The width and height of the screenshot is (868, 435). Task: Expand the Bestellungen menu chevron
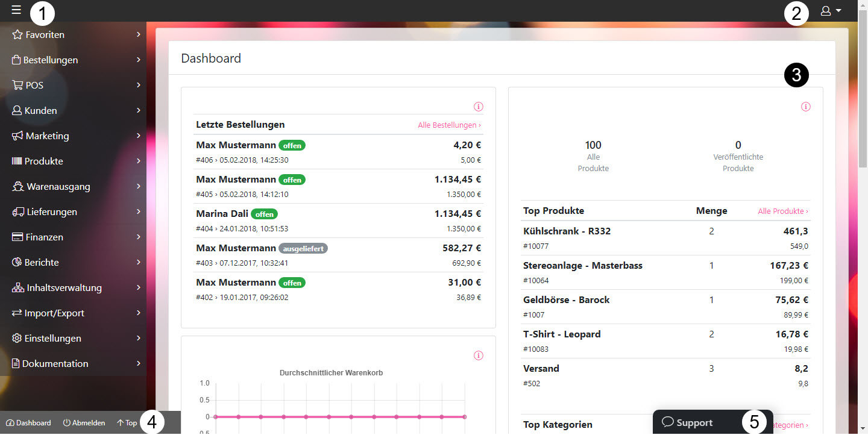[139, 60]
